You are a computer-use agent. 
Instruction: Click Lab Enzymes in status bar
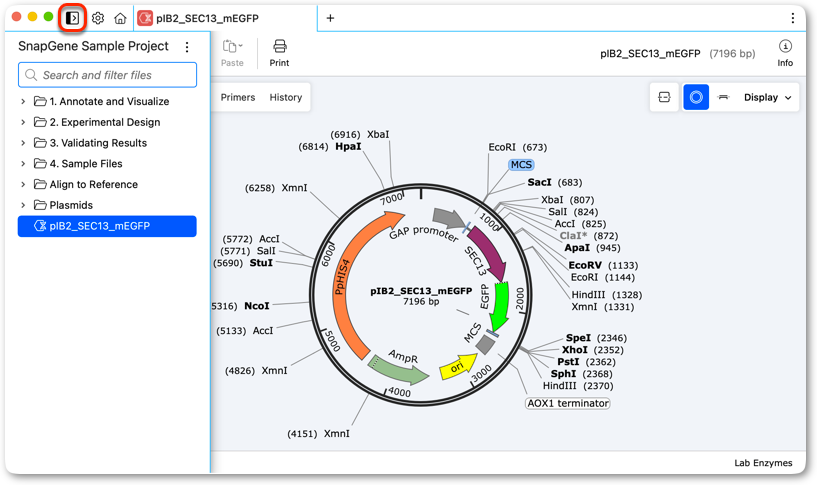(x=763, y=463)
